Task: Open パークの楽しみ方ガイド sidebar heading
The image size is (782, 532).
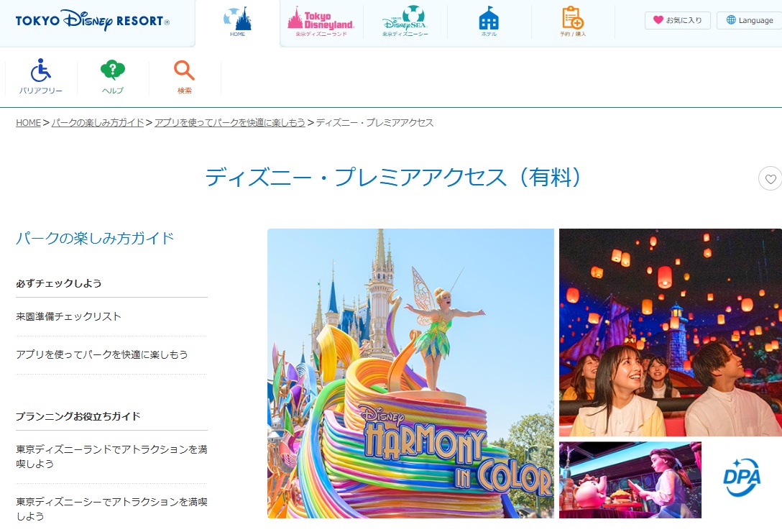Action: point(95,238)
